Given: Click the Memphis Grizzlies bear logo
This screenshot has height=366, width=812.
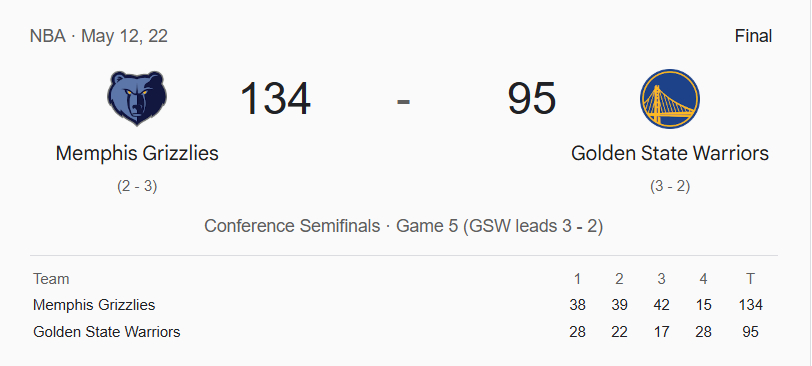Looking at the screenshot, I should [137, 99].
